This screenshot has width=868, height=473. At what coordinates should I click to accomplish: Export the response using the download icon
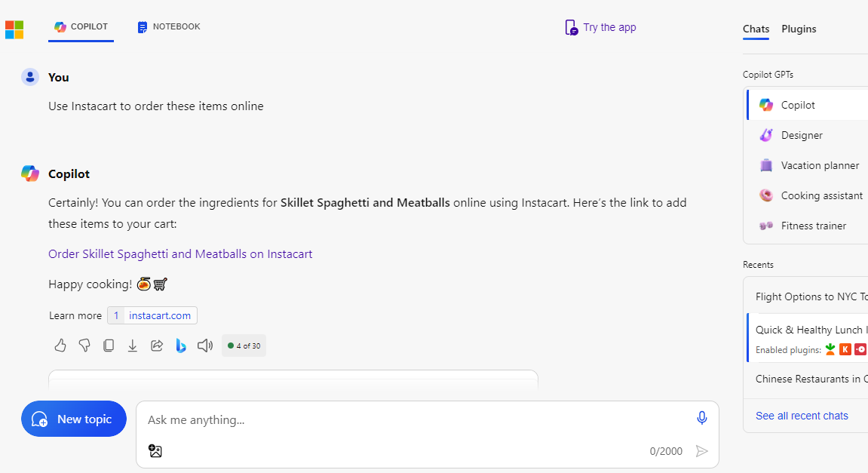pos(133,345)
